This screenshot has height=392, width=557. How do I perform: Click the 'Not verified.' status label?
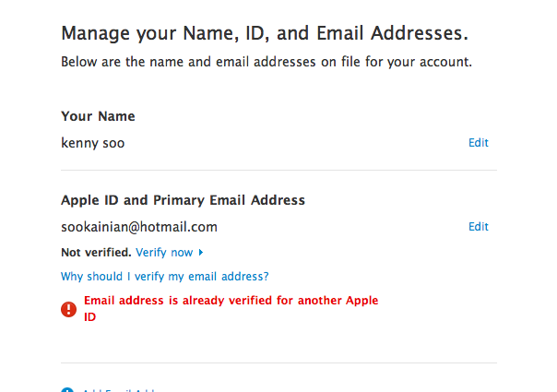tap(96, 252)
